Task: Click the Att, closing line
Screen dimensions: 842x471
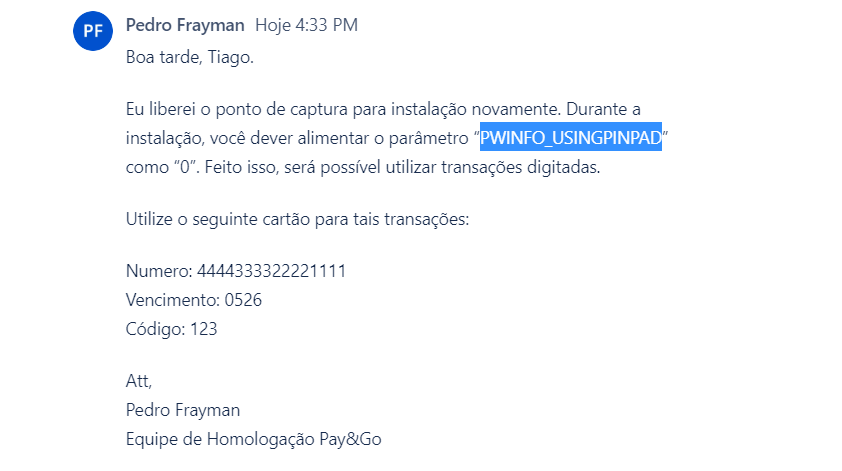Action: tap(139, 381)
